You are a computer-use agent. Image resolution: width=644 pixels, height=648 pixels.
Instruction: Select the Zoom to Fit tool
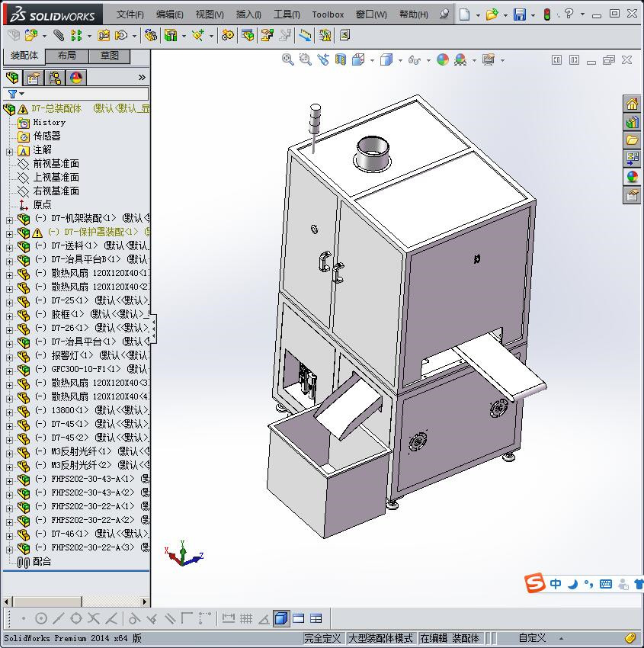(x=288, y=59)
